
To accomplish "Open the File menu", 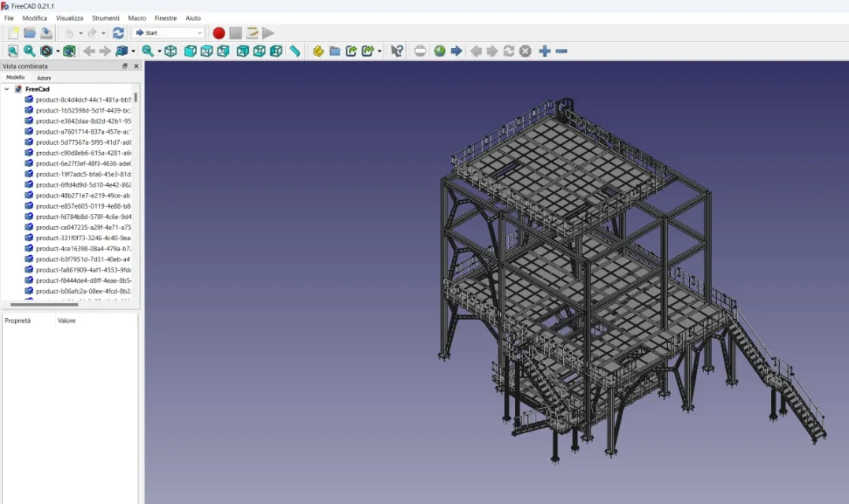I will pyautogui.click(x=9, y=18).
